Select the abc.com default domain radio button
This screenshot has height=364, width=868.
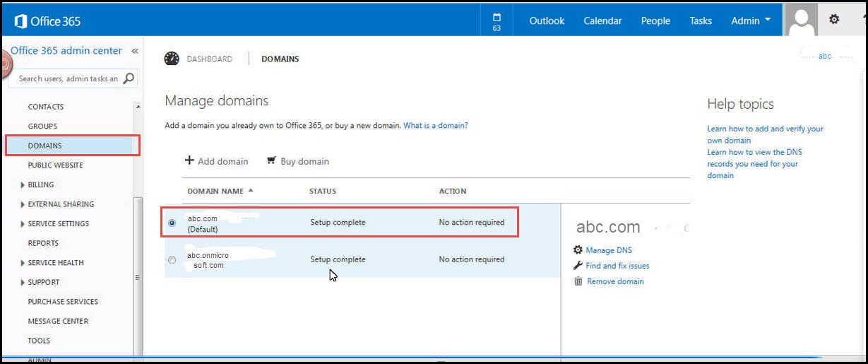[172, 223]
